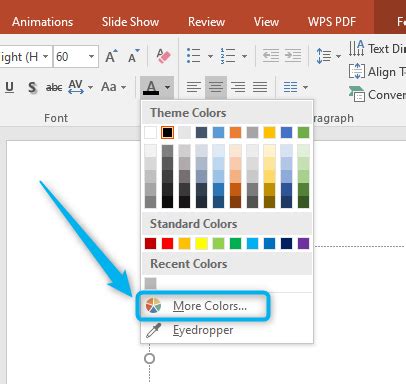The width and height of the screenshot is (406, 384).
Task: Open the WPS PDF tab
Action: coord(332,22)
